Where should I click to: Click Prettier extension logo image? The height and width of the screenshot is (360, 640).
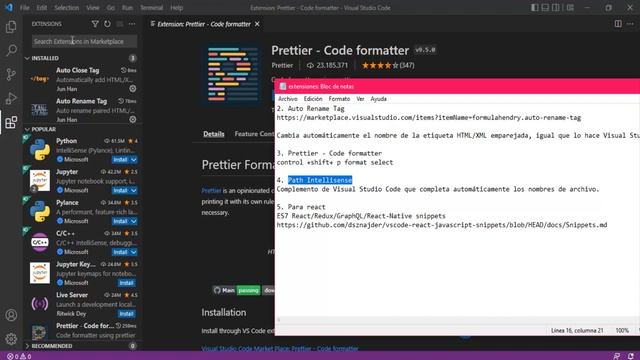[x=233, y=74]
